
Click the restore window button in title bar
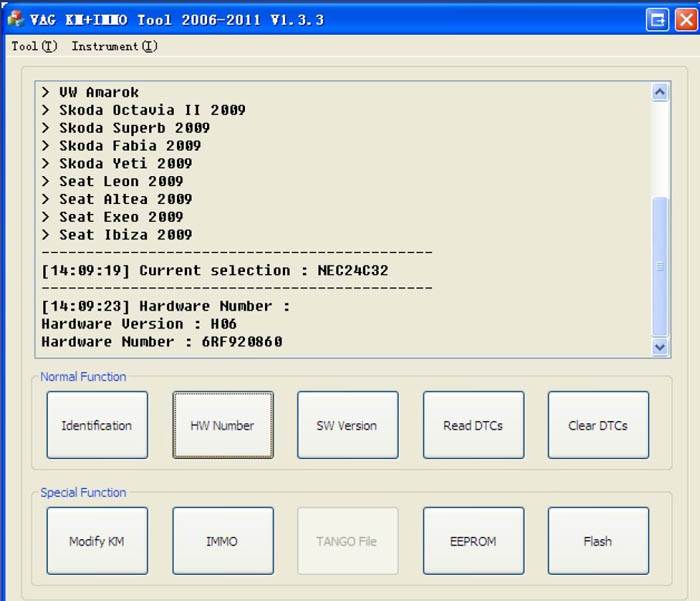click(657, 20)
